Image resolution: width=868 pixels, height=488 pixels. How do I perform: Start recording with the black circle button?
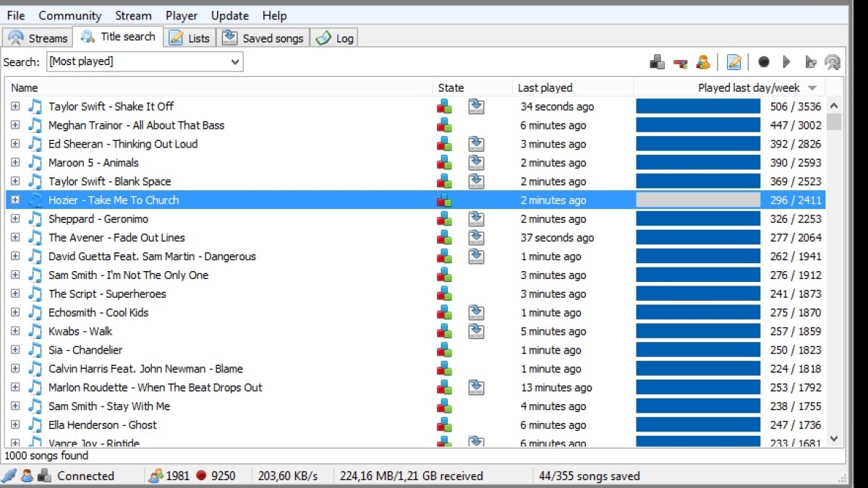(764, 62)
